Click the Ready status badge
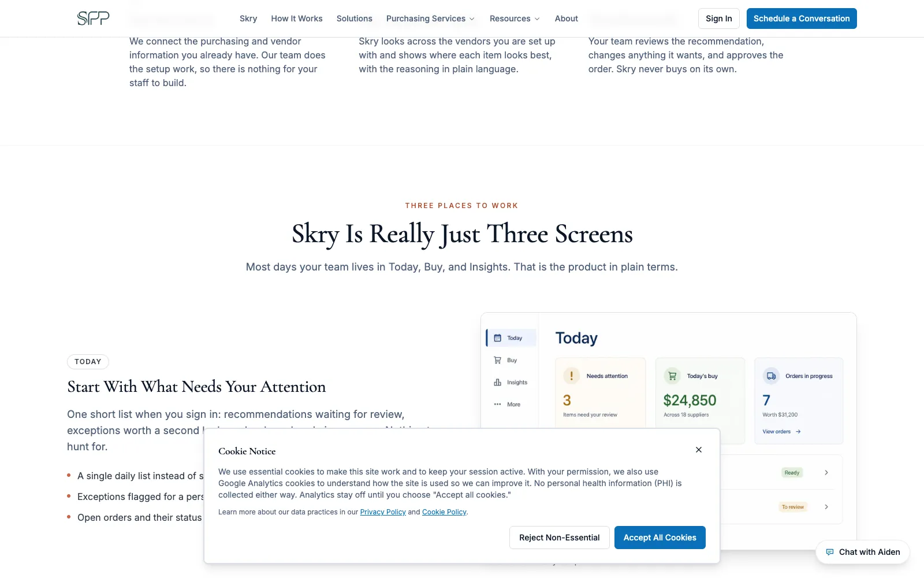Screen dimensions: 924x578 tap(792, 473)
